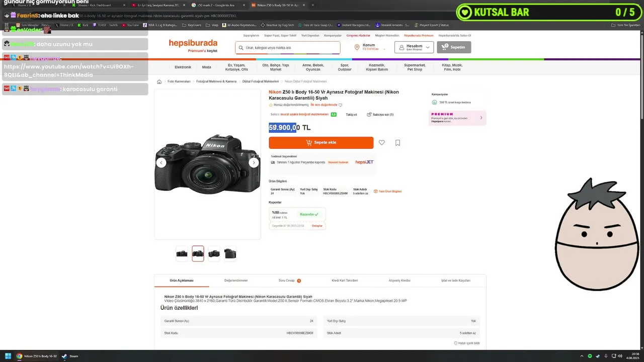Open Anne, Bebek, Oyuncak category
Image resolution: width=644 pixels, height=362 pixels.
pos(313,67)
